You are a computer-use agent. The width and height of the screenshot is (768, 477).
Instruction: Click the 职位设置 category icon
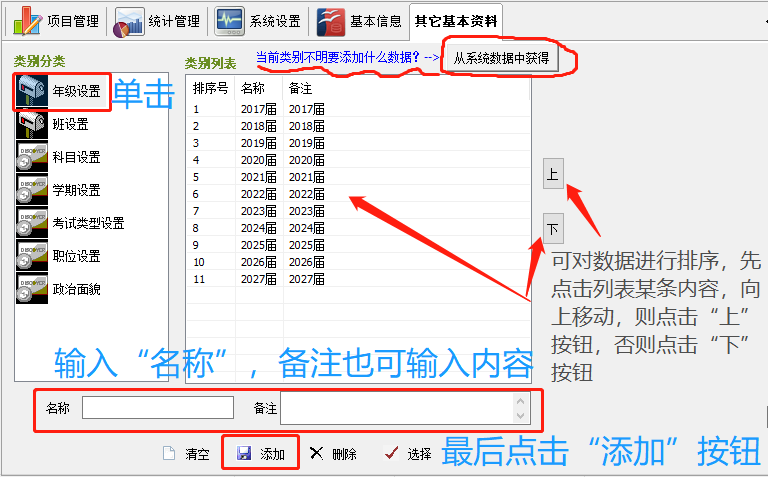pos(33,256)
